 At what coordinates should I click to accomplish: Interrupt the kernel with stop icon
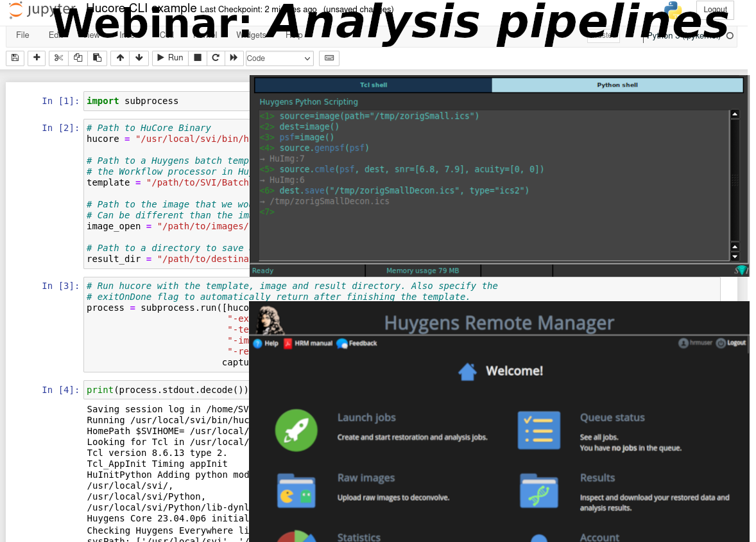coord(198,58)
